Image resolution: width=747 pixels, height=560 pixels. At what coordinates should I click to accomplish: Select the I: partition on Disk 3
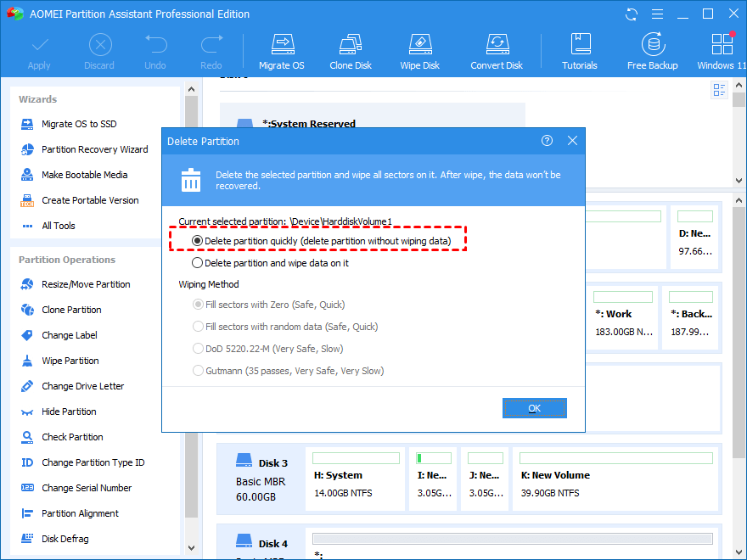(433, 478)
